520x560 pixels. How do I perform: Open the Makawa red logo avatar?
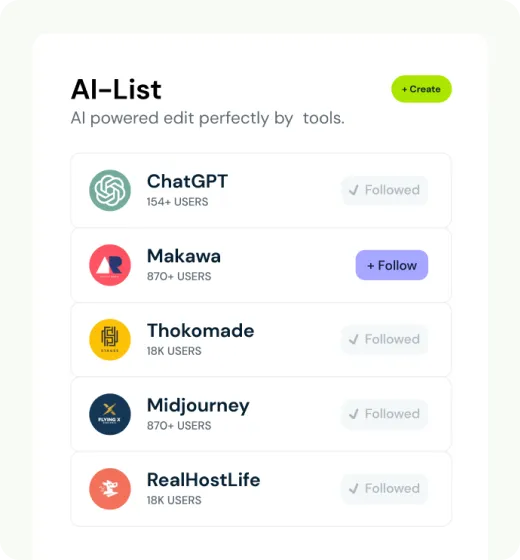point(110,265)
